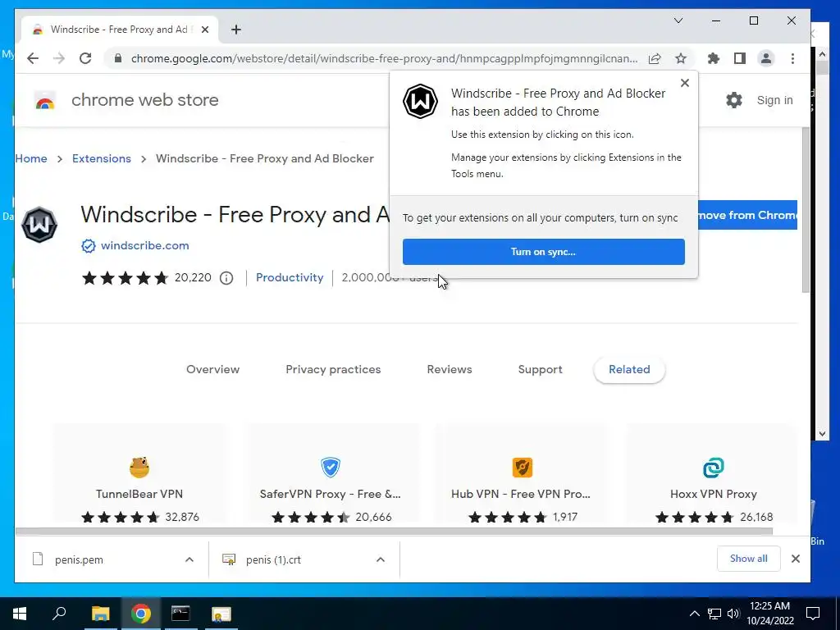Open the Extensions puzzle piece icon
840x630 pixels.
pos(714,58)
